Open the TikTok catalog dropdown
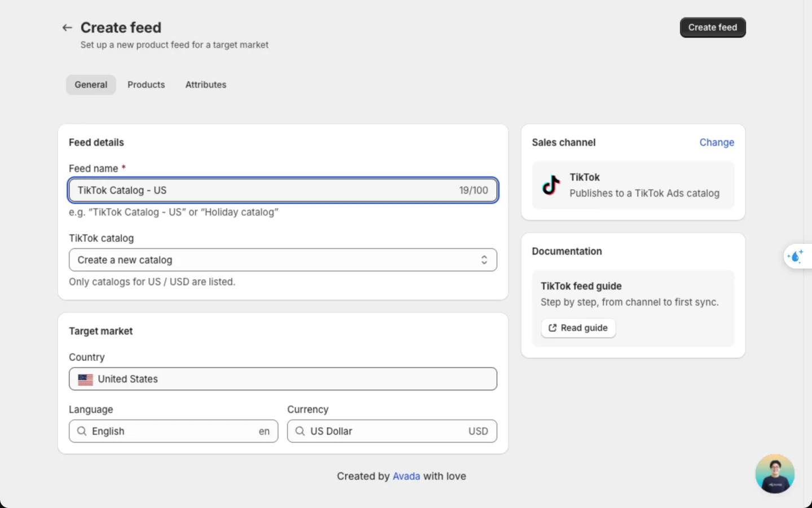Image resolution: width=812 pixels, height=508 pixels. point(283,260)
